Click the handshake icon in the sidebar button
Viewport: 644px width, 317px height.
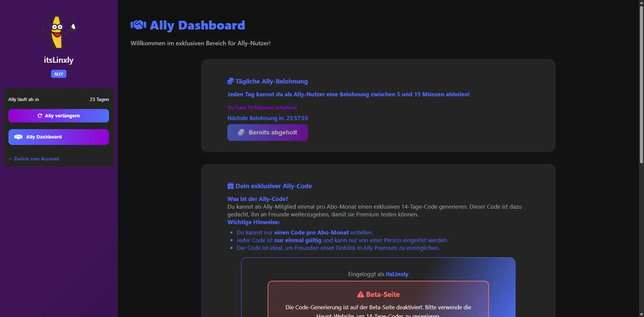point(18,137)
